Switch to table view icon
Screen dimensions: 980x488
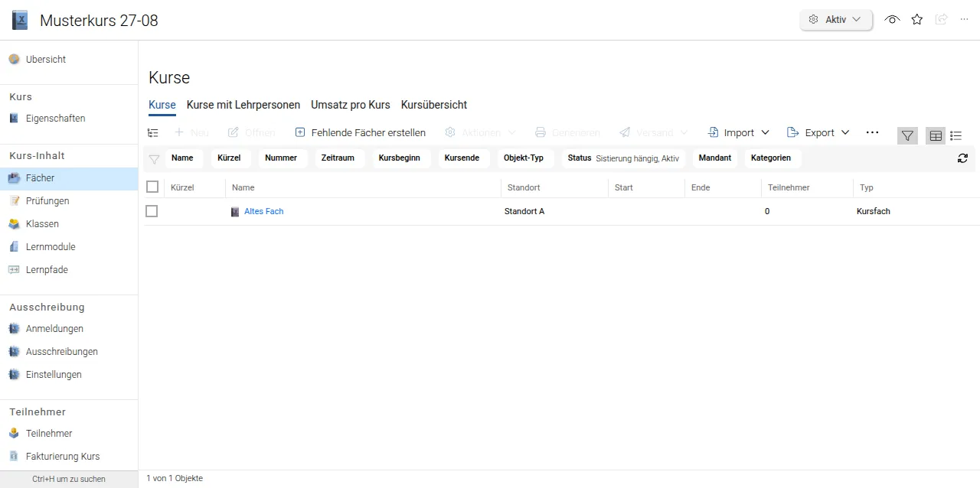pyautogui.click(x=936, y=135)
